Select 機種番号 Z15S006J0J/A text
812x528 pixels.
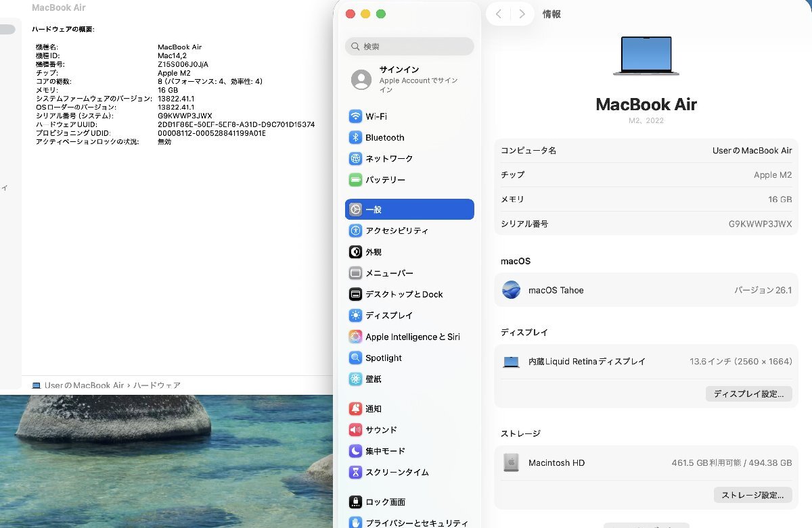click(183, 64)
